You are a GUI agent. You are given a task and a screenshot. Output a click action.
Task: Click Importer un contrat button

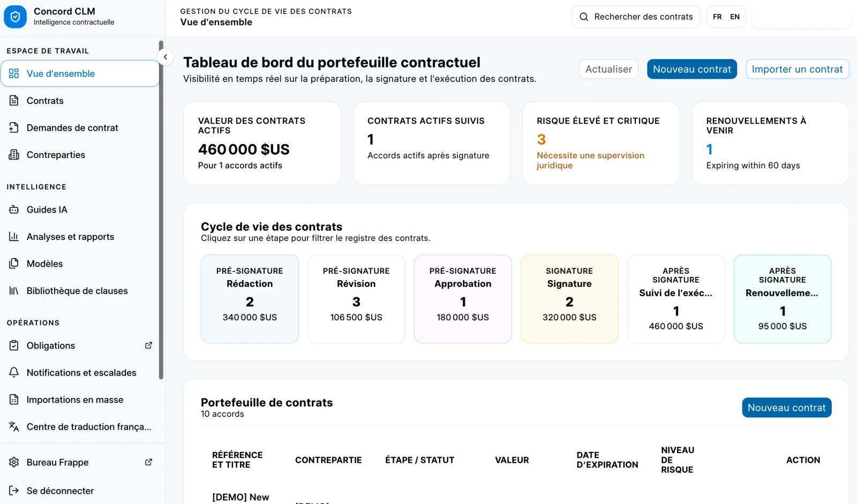(x=797, y=69)
